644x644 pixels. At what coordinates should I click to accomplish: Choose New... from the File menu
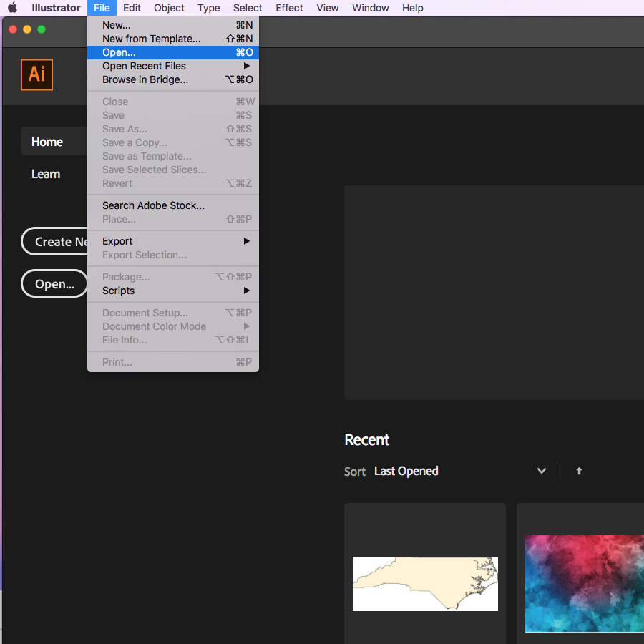coord(173,25)
